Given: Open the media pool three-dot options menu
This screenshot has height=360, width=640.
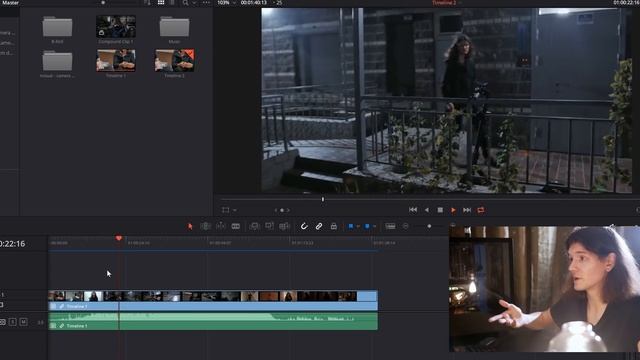Looking at the screenshot, I should pyautogui.click(x=207, y=2).
